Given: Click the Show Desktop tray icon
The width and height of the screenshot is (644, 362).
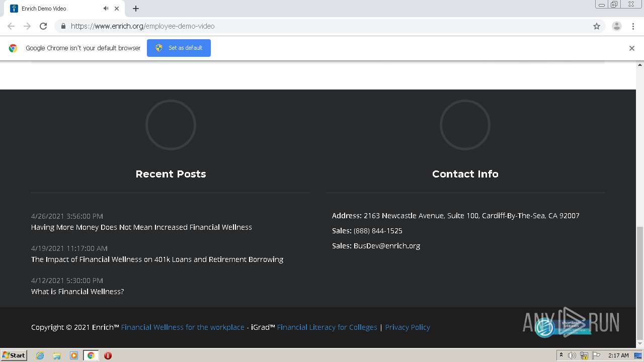Looking at the screenshot, I should 638,355.
